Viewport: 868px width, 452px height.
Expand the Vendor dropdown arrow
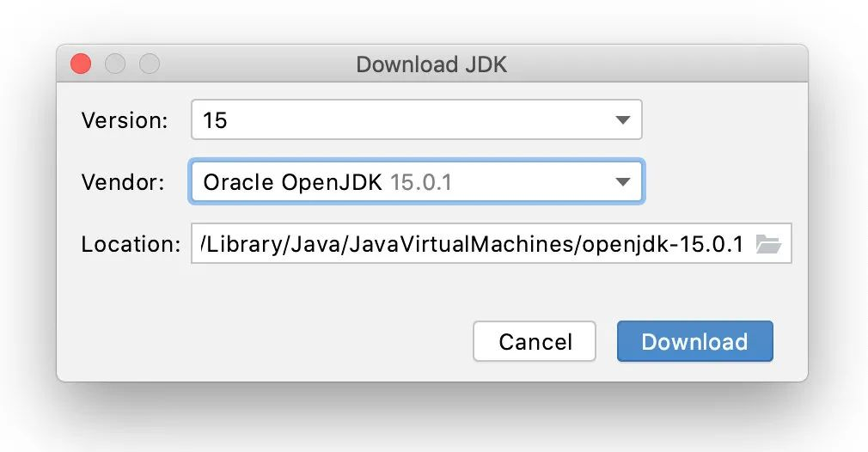point(623,182)
